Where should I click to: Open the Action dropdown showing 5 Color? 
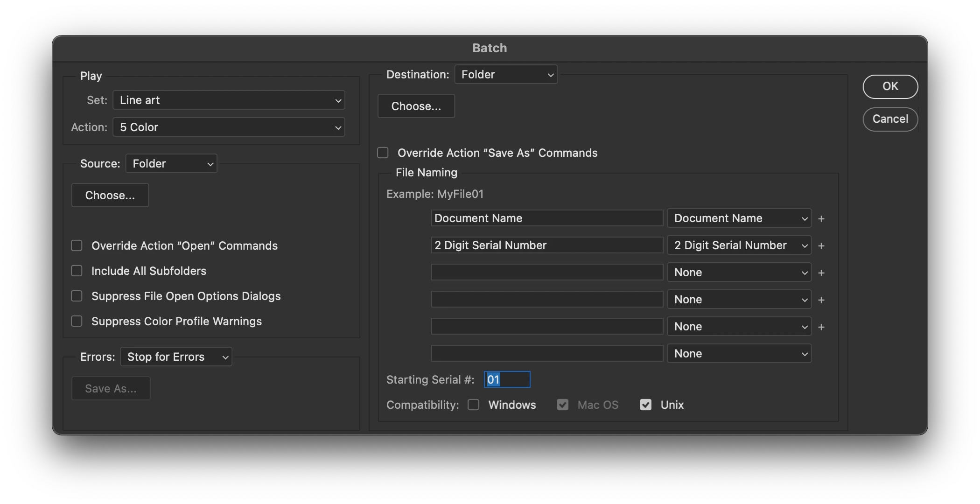tap(229, 127)
